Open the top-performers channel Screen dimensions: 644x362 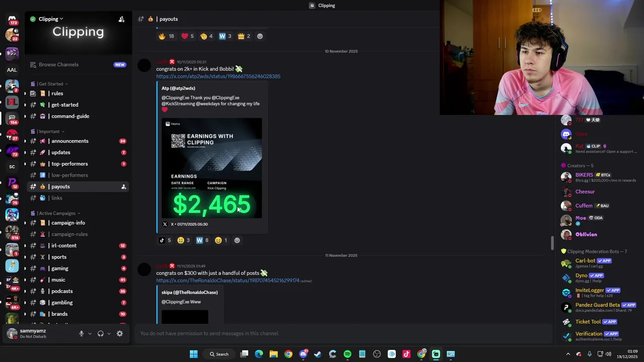tap(78, 164)
